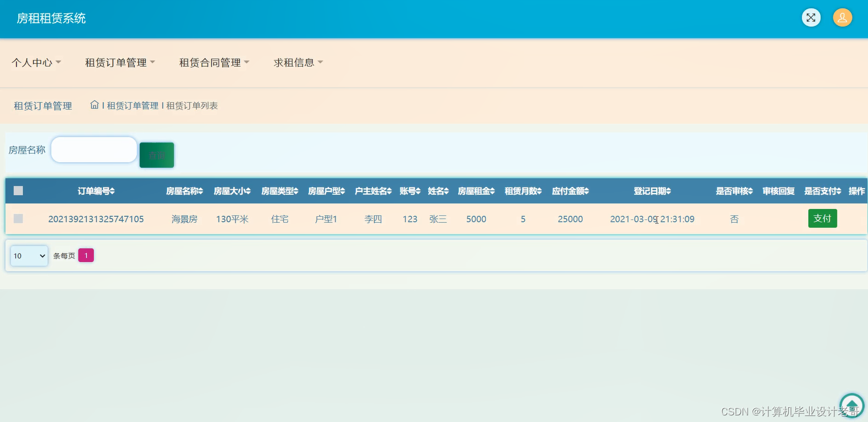Viewport: 868px width, 422px height.
Task: Sort by 应付金额 column
Action: 570,191
